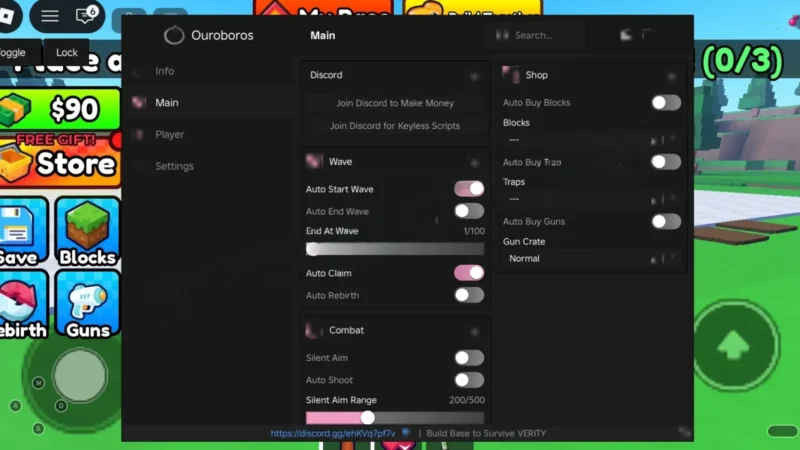Enable Auto Rebirth toggle
The width and height of the screenshot is (800, 450).
coord(469,295)
